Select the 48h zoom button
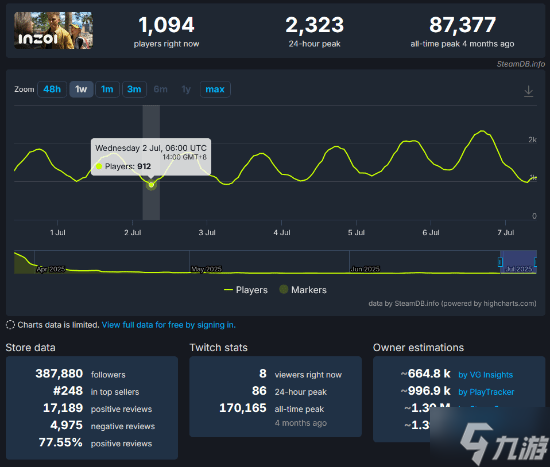This screenshot has width=550, height=467. [x=52, y=89]
